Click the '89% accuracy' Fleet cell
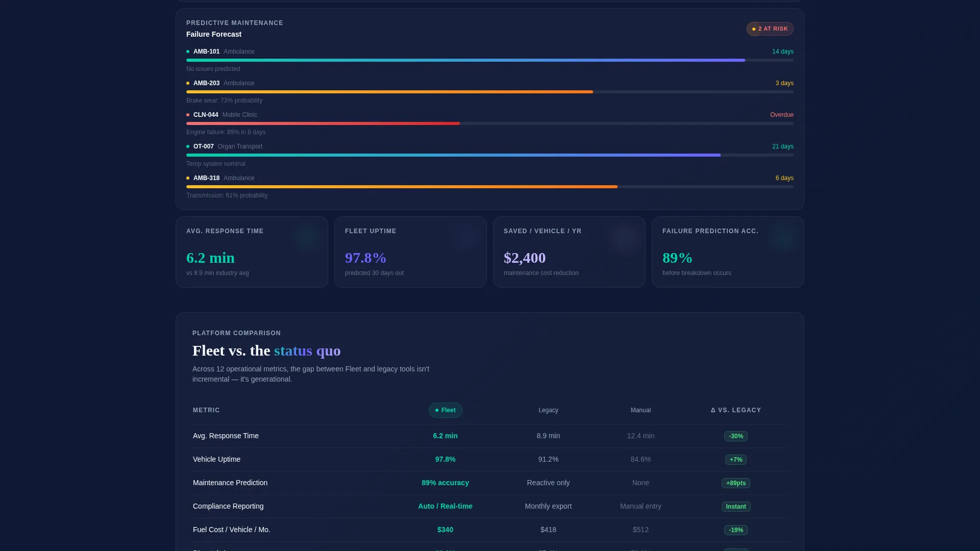Screen dimensions: 980x551 click(445, 483)
